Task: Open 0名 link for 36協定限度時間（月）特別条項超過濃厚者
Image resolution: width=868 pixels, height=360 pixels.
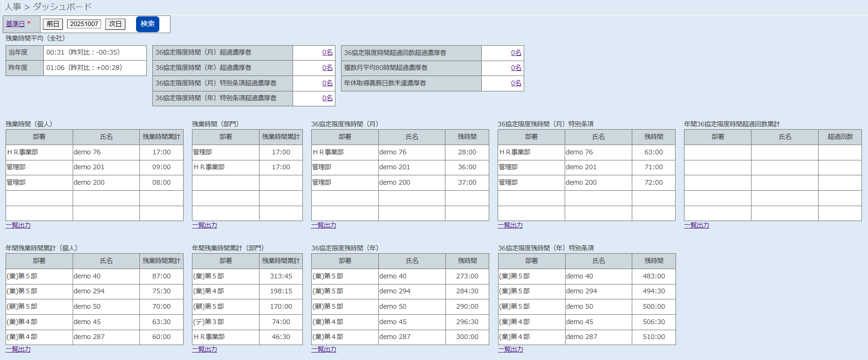Action: [327, 83]
